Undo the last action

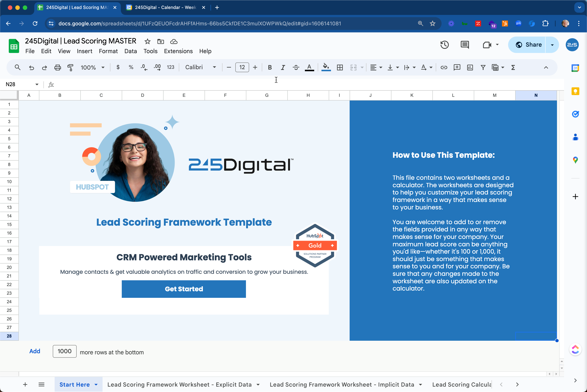click(x=31, y=68)
